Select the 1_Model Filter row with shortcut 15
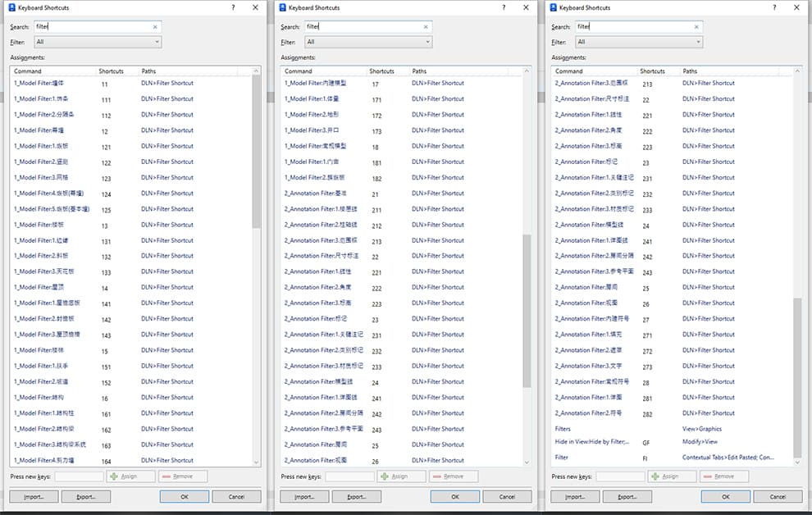 click(x=131, y=350)
